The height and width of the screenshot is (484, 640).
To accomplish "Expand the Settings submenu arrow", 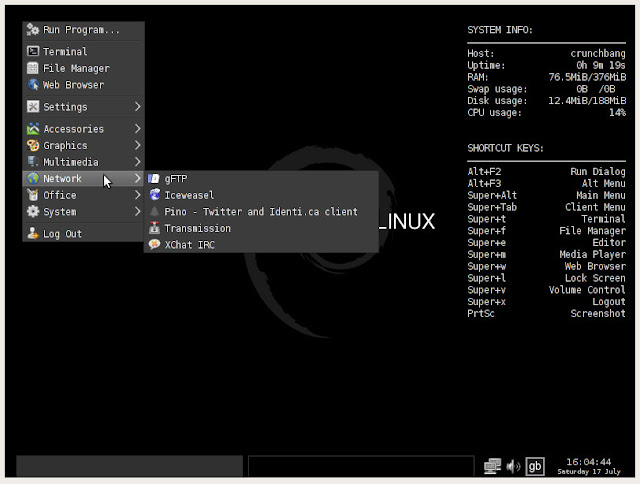I will (x=138, y=107).
